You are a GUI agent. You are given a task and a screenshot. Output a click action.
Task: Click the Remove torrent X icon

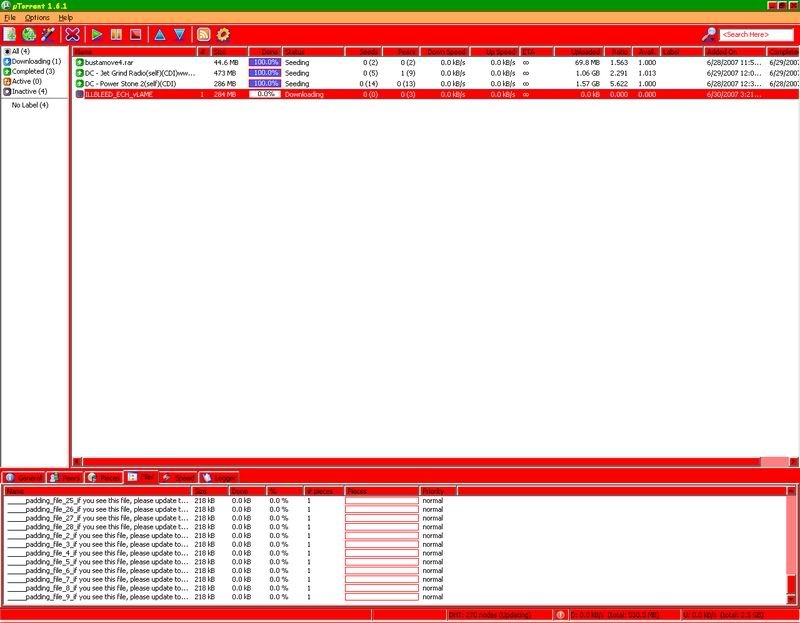point(72,35)
